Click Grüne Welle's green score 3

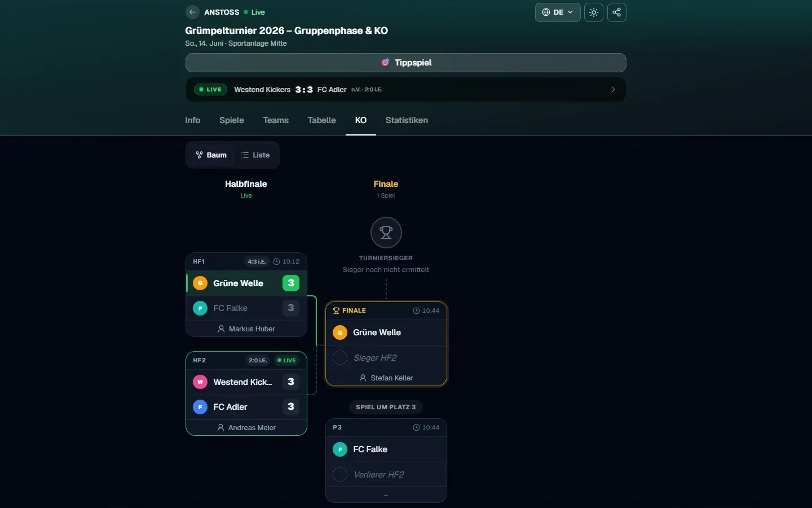(291, 283)
